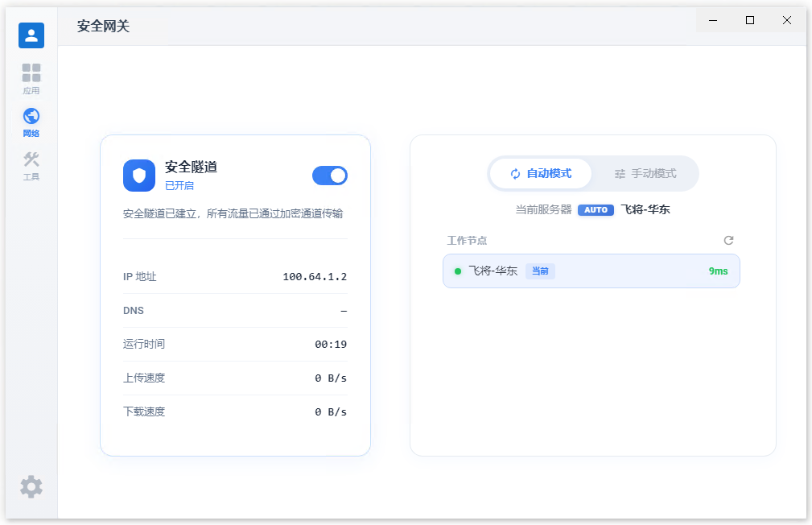The height and width of the screenshot is (525, 812).
Task: Select the 飞将-华东 node row
Action: point(591,271)
